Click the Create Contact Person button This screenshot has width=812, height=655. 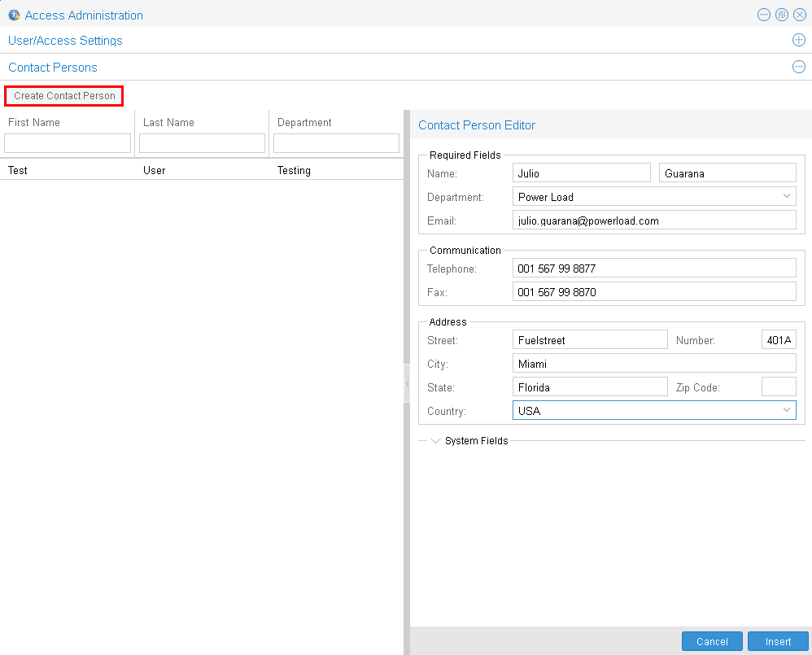click(x=63, y=96)
